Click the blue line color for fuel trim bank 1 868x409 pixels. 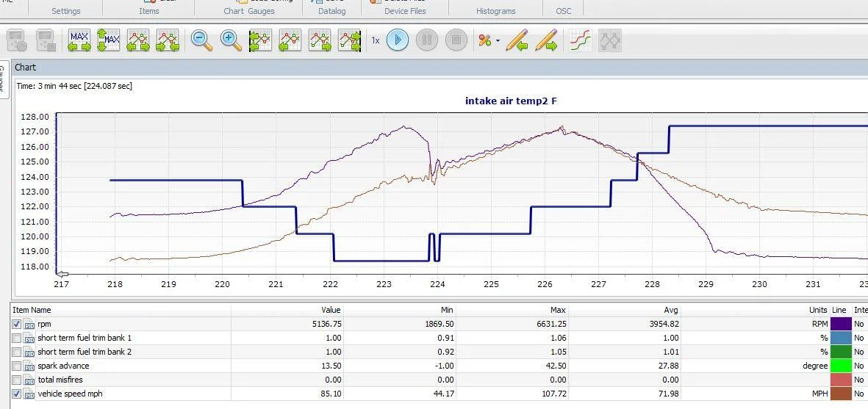[841, 338]
